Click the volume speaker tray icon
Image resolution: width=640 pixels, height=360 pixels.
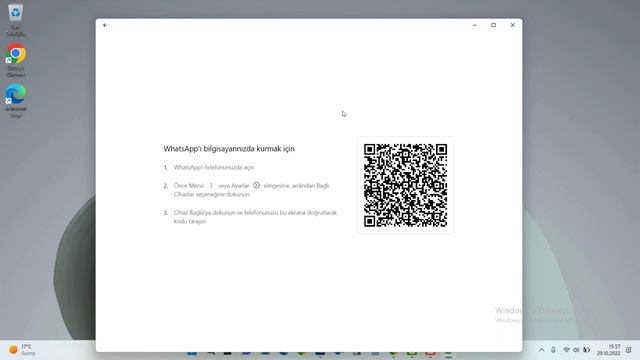click(576, 350)
